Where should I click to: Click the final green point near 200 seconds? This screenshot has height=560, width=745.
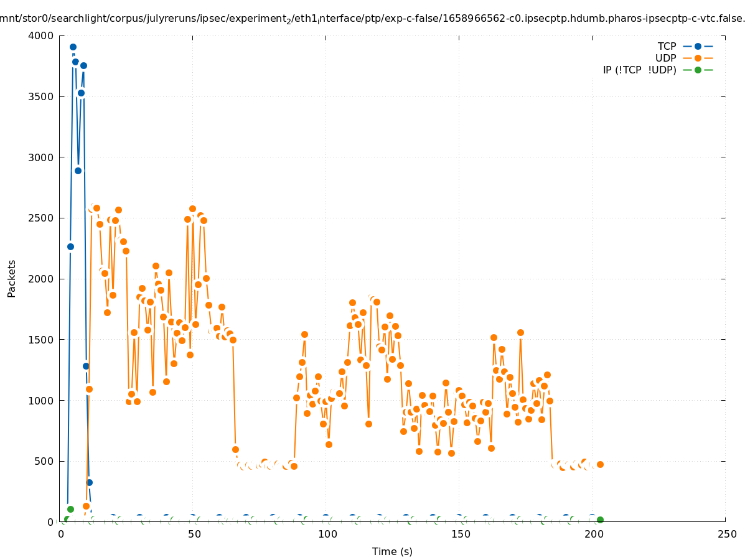pos(600,520)
